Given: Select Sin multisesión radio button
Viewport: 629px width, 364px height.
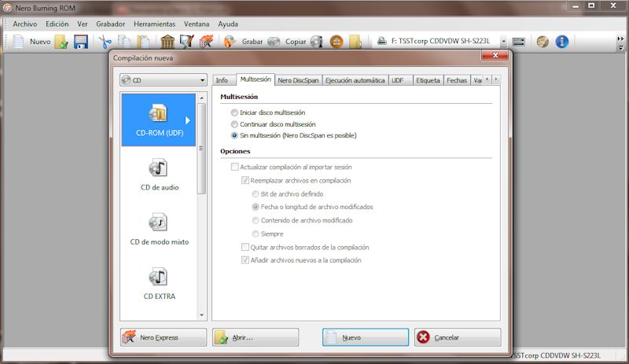Looking at the screenshot, I should tap(234, 136).
